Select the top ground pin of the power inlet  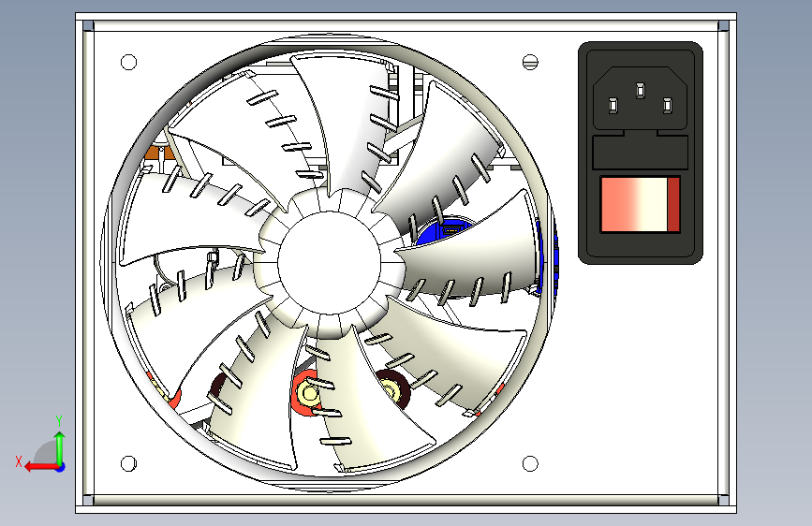click(641, 91)
